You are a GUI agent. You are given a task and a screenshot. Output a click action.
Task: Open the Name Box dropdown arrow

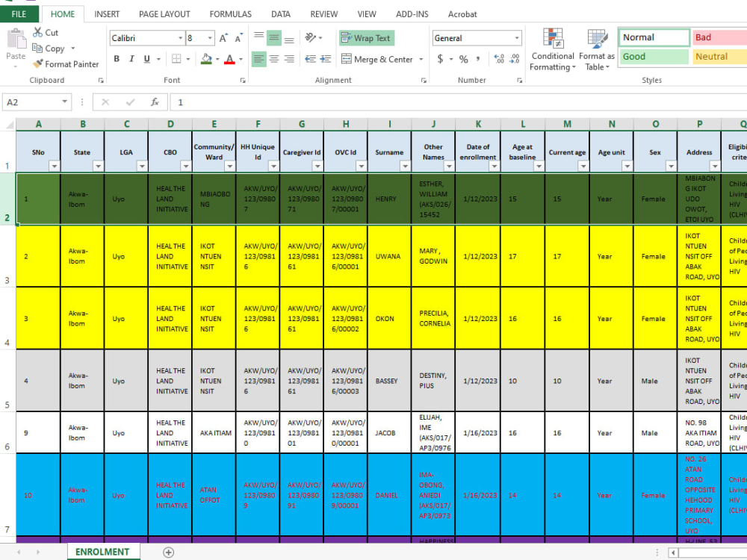64,102
